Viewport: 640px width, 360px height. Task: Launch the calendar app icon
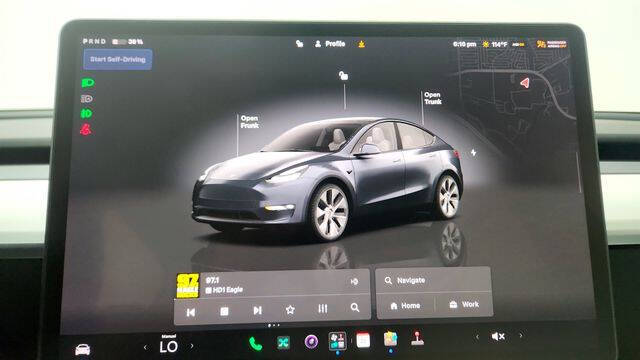click(363, 340)
